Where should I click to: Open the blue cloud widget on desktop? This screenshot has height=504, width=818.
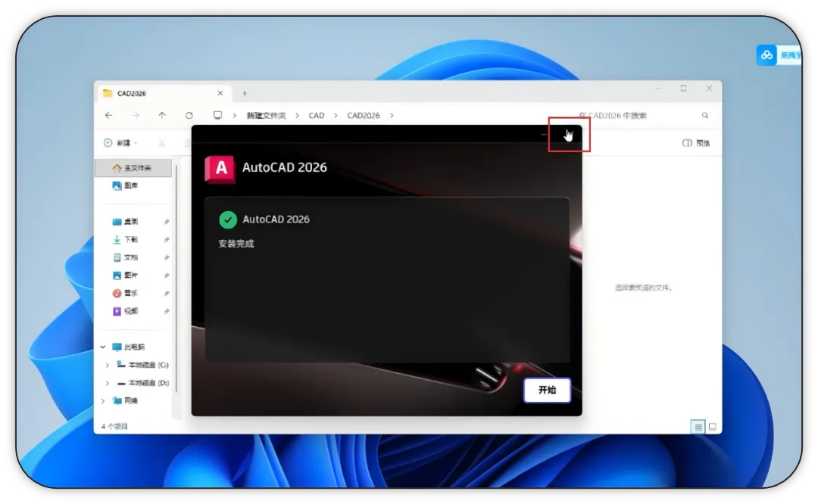pos(766,54)
